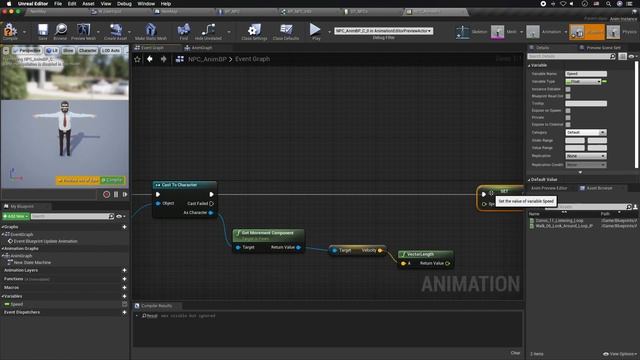Open My Blueprint view options eye
The height and width of the screenshot is (360, 640).
coord(120,216)
